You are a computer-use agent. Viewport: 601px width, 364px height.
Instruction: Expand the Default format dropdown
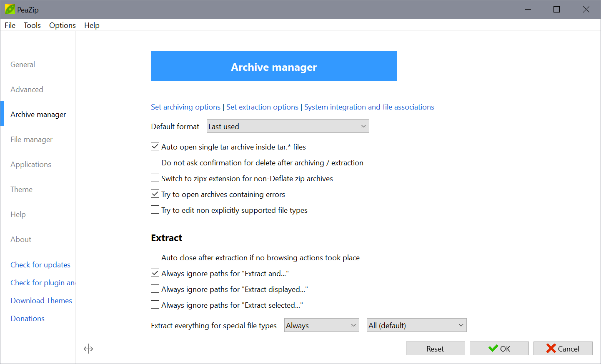pos(288,126)
